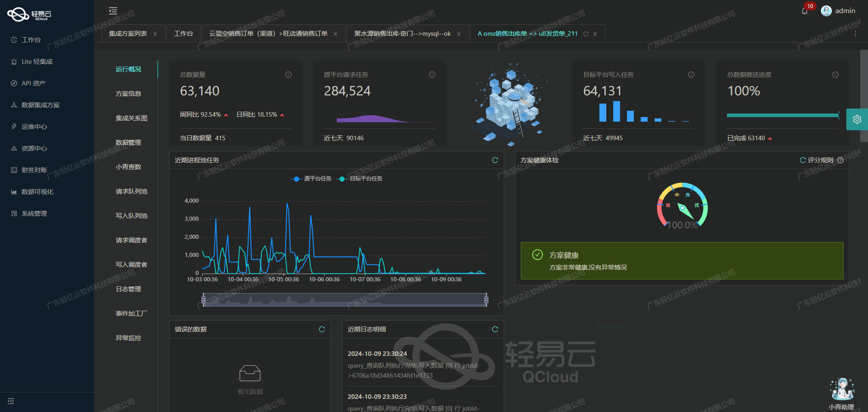
Task: Click the 工作台 sidebar clock icon
Action: (14, 40)
